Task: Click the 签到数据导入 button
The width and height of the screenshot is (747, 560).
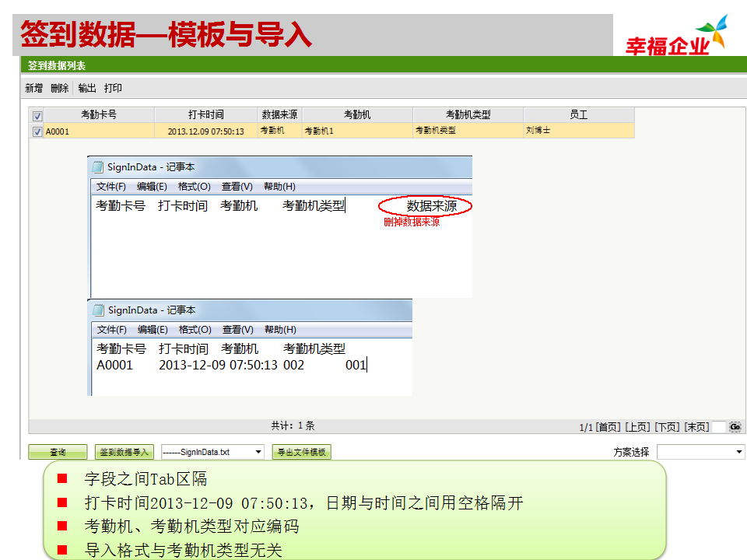Action: pyautogui.click(x=124, y=452)
